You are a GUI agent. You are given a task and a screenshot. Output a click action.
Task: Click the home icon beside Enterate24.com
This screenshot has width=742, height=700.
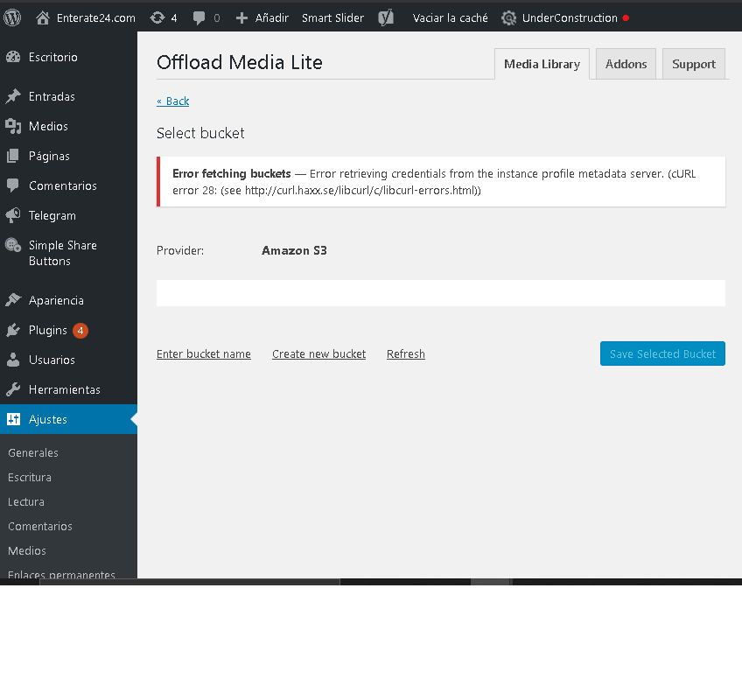click(x=43, y=18)
